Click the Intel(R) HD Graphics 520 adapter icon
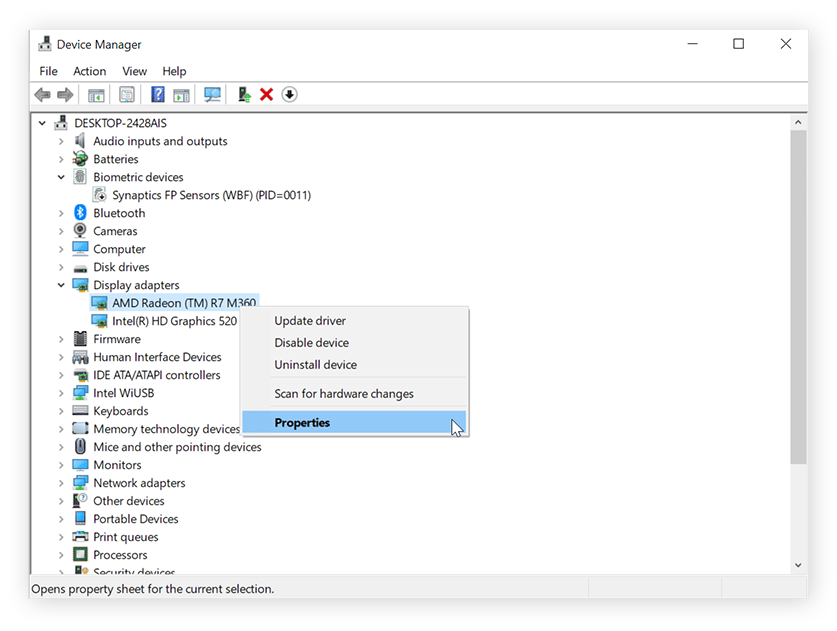The image size is (837, 631). (x=99, y=320)
